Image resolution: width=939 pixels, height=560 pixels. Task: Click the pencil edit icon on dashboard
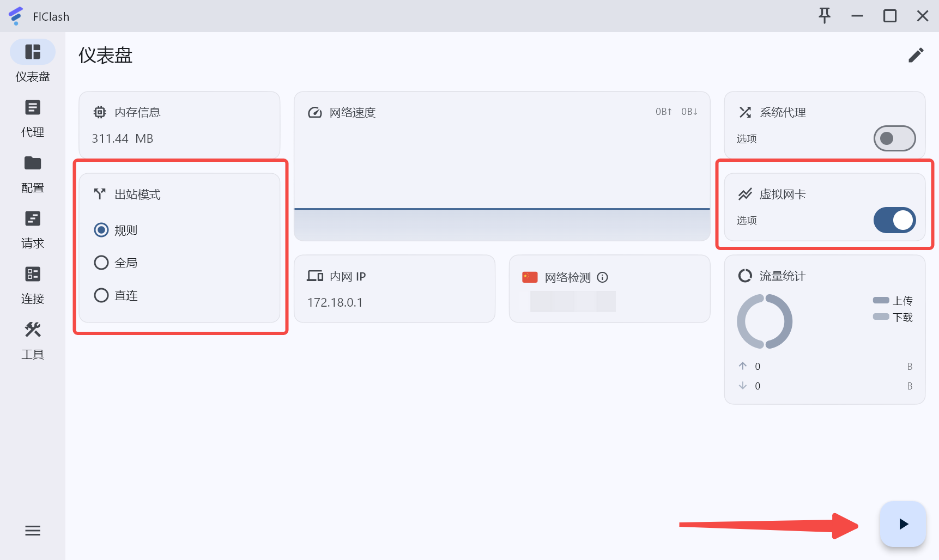[916, 55]
